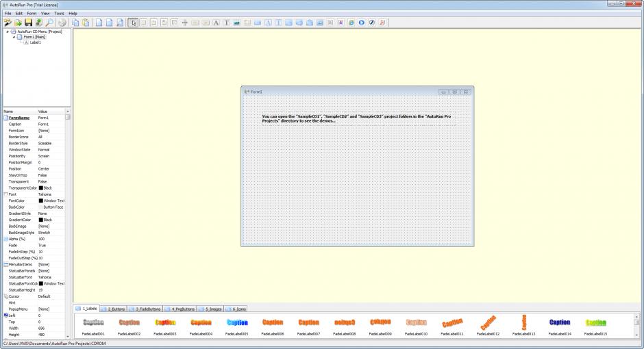The width and height of the screenshot is (644, 349).
Task: Click the StatusBarFontColor swatch
Action: 40,283
